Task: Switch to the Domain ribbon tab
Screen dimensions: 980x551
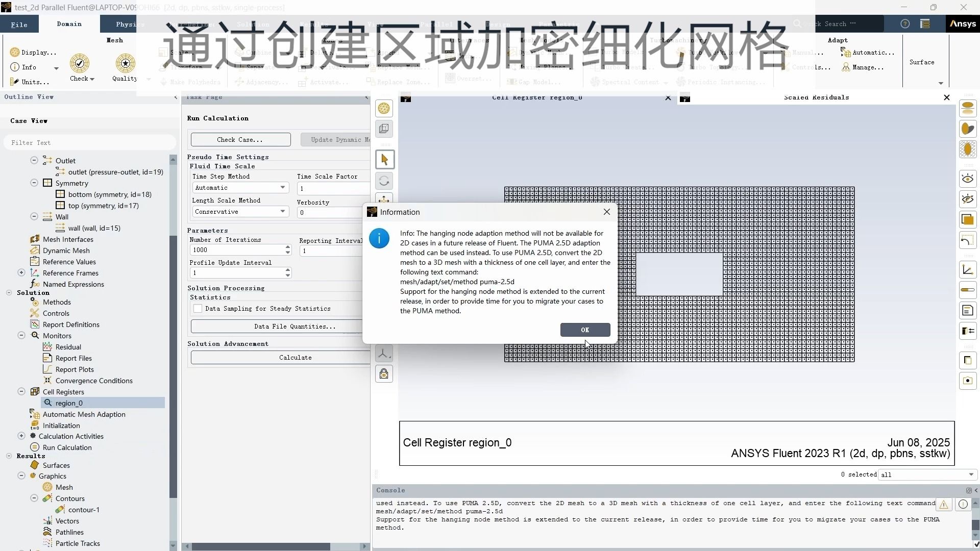Action: 69,23
